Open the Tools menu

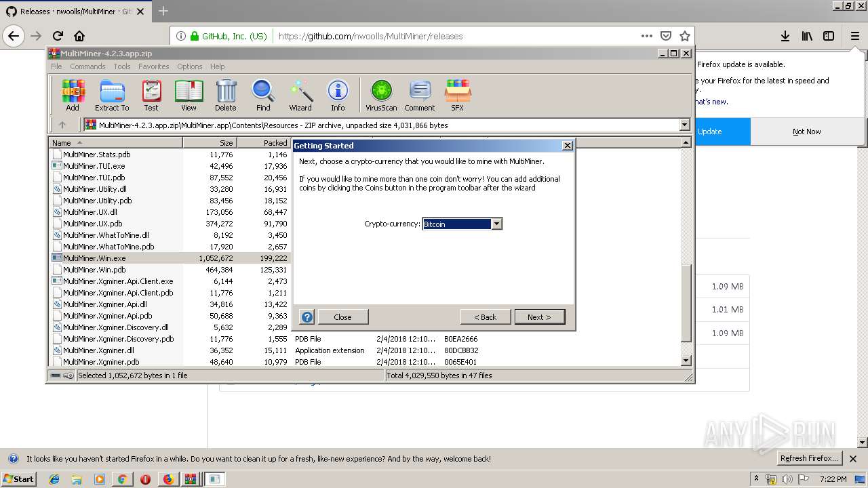[122, 66]
